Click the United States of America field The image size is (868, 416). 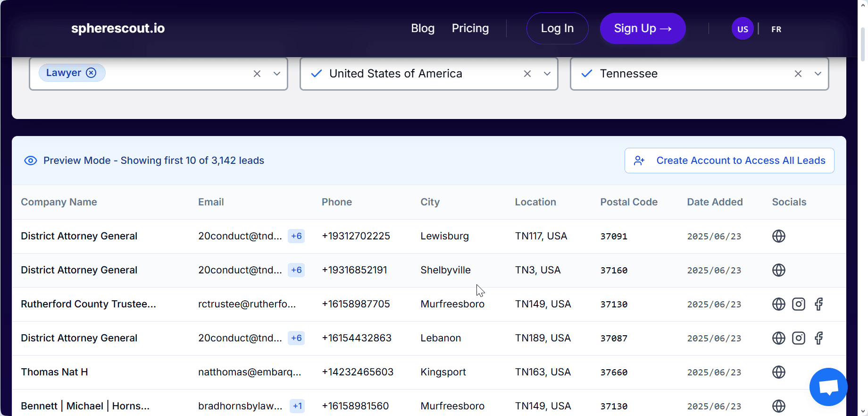[x=429, y=74]
